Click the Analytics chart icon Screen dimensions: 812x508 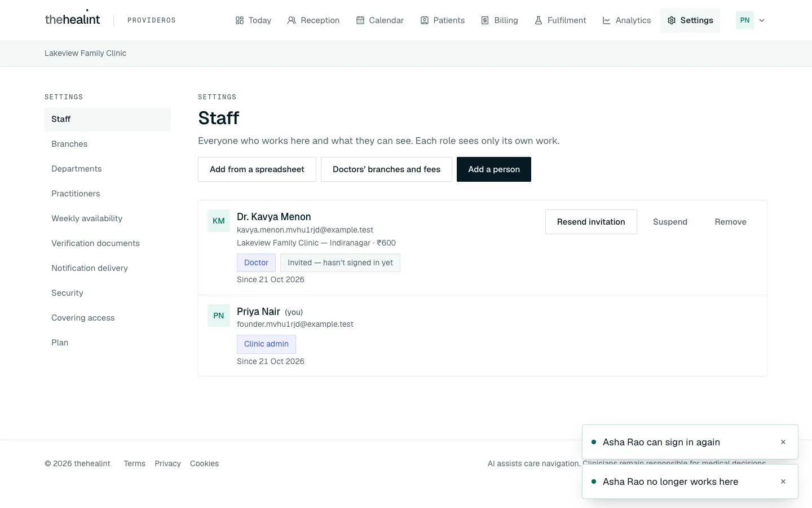[x=607, y=20]
